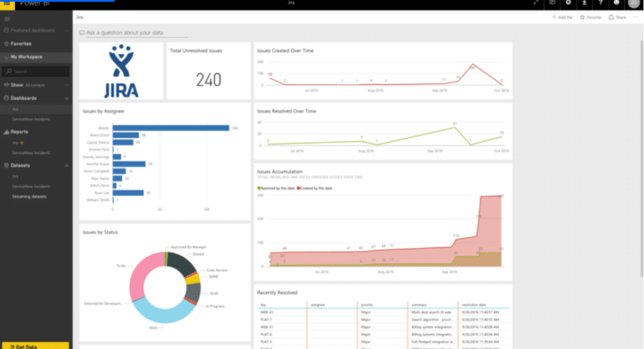Open Issues Resolved Over Time tile title

click(x=287, y=111)
